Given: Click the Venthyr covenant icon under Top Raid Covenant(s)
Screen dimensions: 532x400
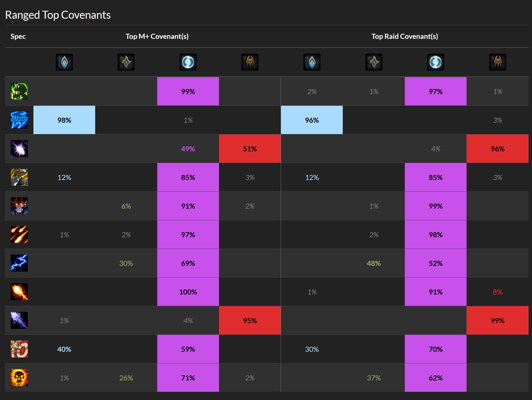Looking at the screenshot, I should [498, 62].
